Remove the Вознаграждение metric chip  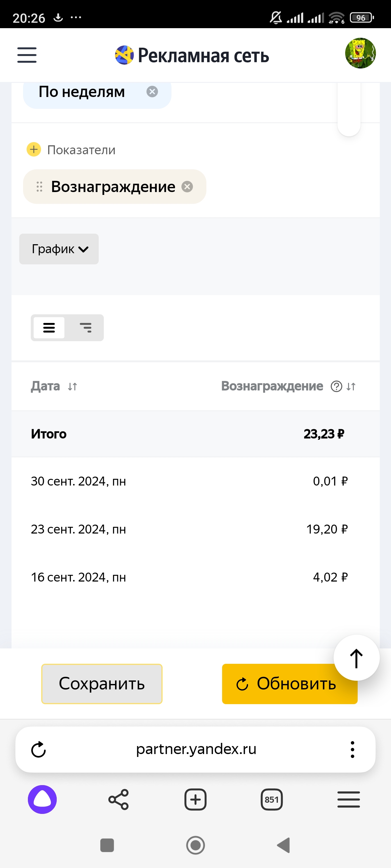187,187
